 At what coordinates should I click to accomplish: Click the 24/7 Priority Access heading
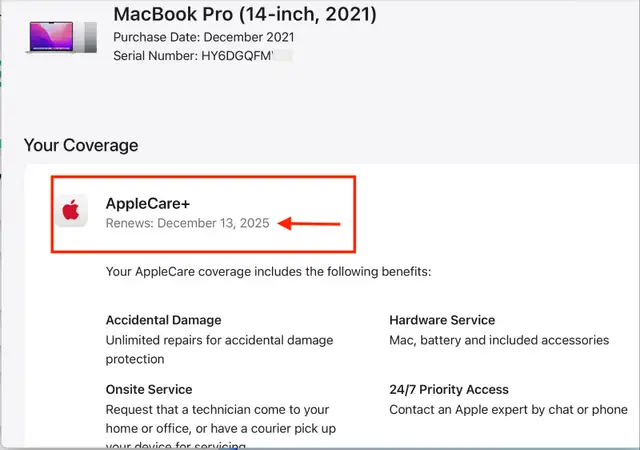pos(449,390)
